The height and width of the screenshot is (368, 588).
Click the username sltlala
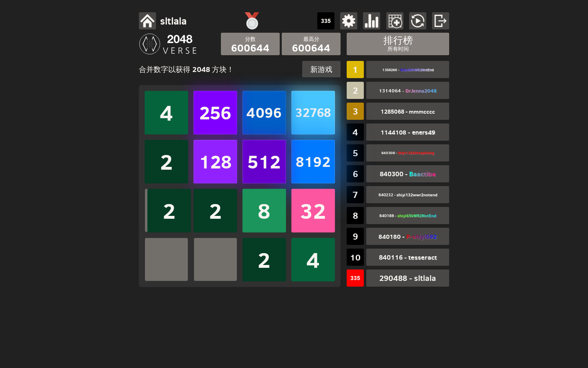click(x=173, y=21)
